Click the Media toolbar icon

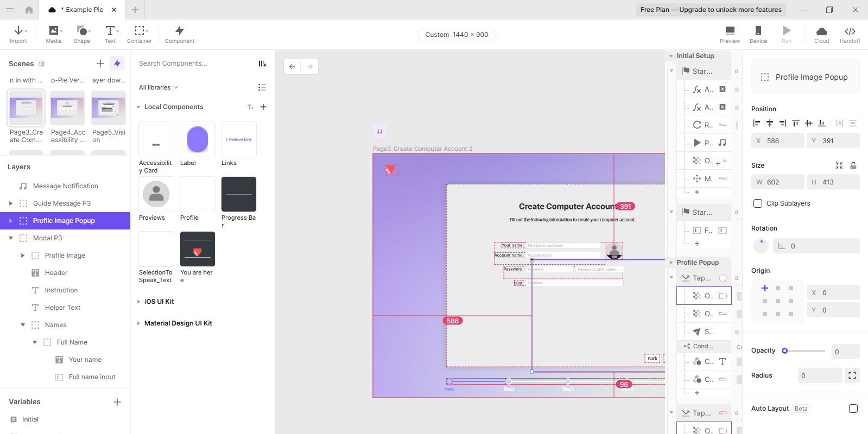tap(53, 34)
